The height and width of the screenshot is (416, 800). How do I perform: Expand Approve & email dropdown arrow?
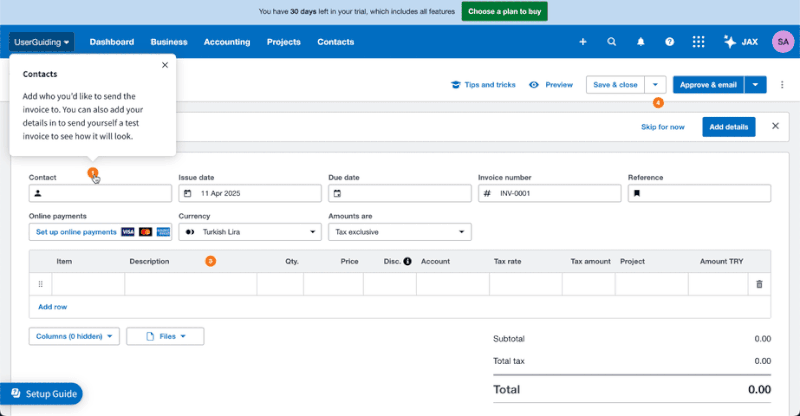756,85
